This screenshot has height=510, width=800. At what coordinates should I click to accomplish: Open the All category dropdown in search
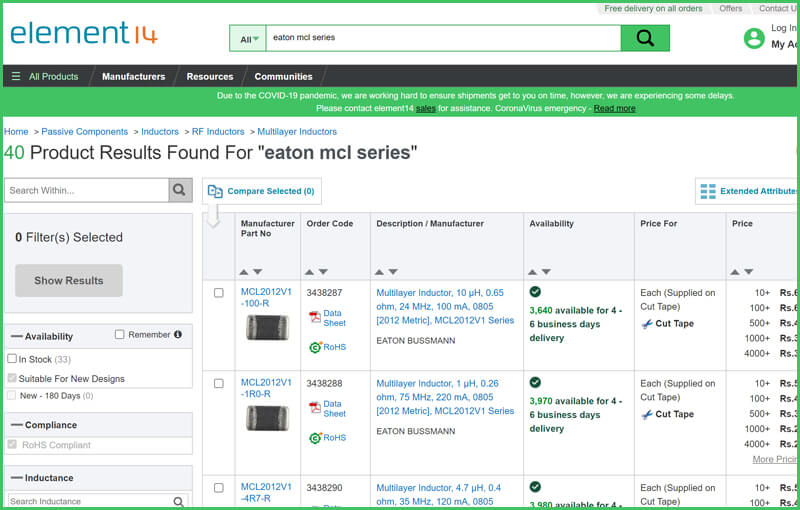pos(248,38)
